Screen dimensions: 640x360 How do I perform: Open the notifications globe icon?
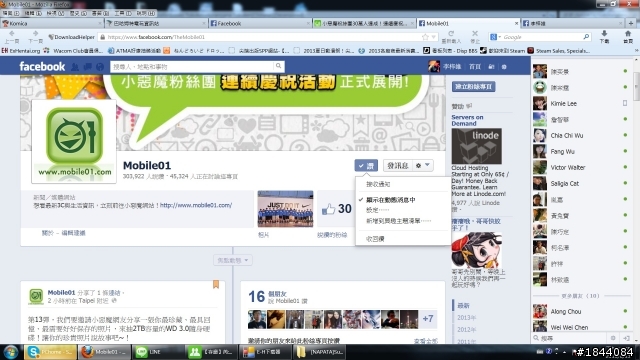(100, 67)
